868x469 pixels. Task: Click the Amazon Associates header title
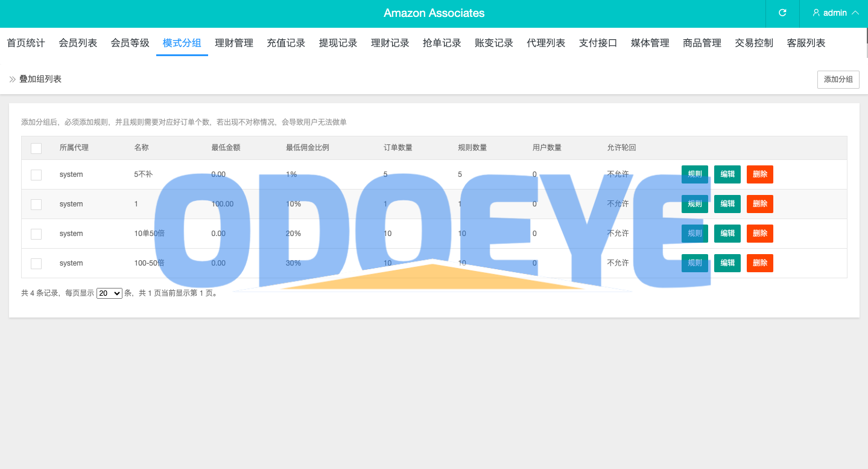(434, 13)
